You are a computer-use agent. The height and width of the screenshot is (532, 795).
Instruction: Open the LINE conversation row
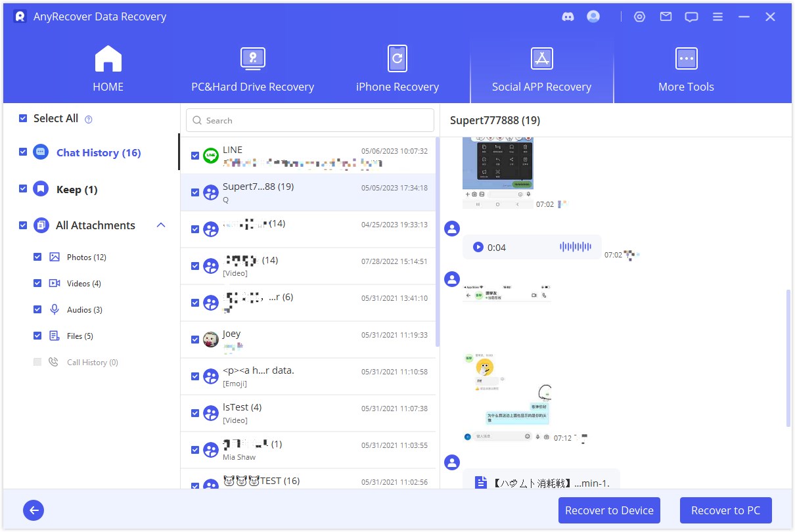point(307,156)
